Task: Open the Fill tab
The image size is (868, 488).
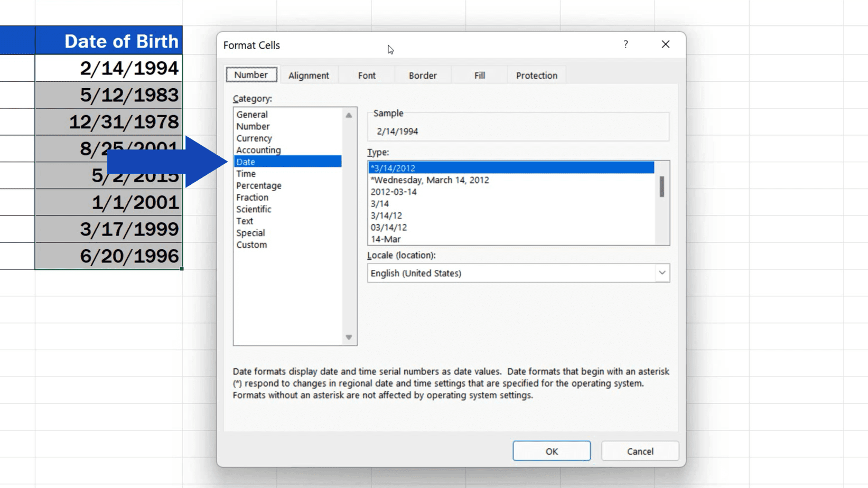Action: [479, 75]
